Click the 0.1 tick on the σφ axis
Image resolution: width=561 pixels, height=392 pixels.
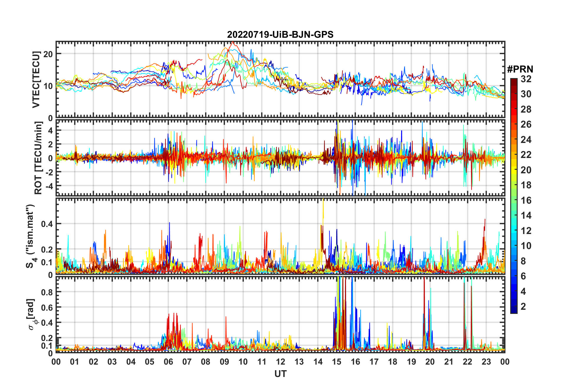[47, 345]
